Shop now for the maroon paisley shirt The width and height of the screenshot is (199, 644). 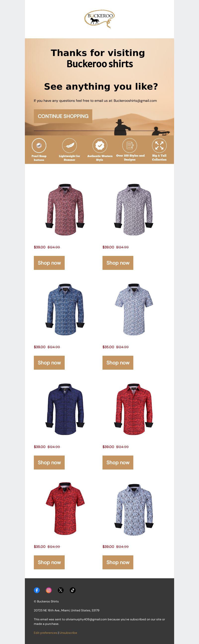pyautogui.click(x=49, y=263)
